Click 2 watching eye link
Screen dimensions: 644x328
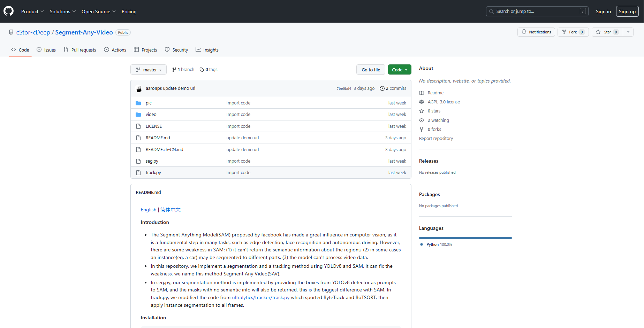(438, 120)
